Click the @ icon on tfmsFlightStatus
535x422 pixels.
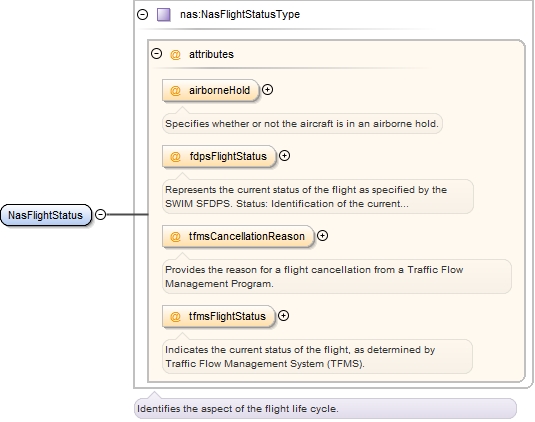(175, 317)
